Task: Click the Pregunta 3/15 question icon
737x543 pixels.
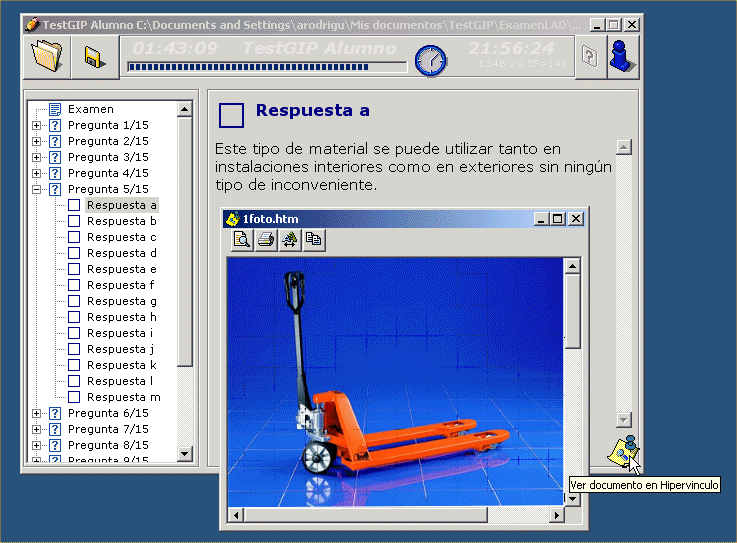Action: 55,157
